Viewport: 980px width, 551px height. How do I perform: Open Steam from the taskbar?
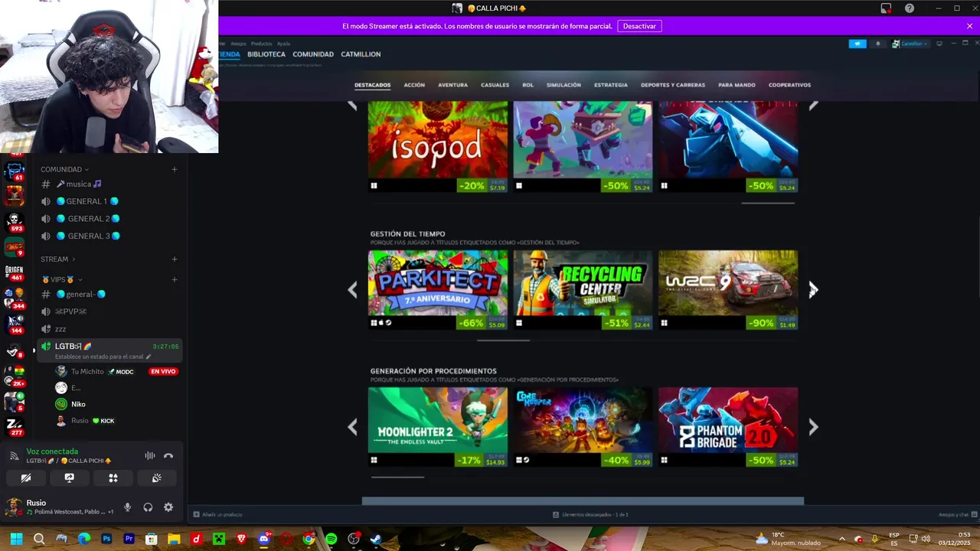376,539
